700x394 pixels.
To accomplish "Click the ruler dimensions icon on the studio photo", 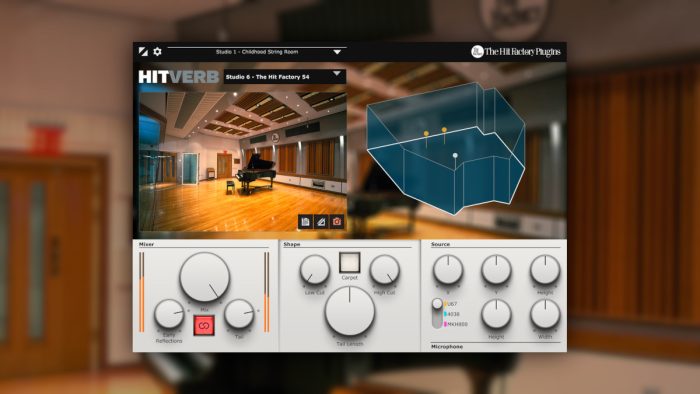I will pos(321,221).
